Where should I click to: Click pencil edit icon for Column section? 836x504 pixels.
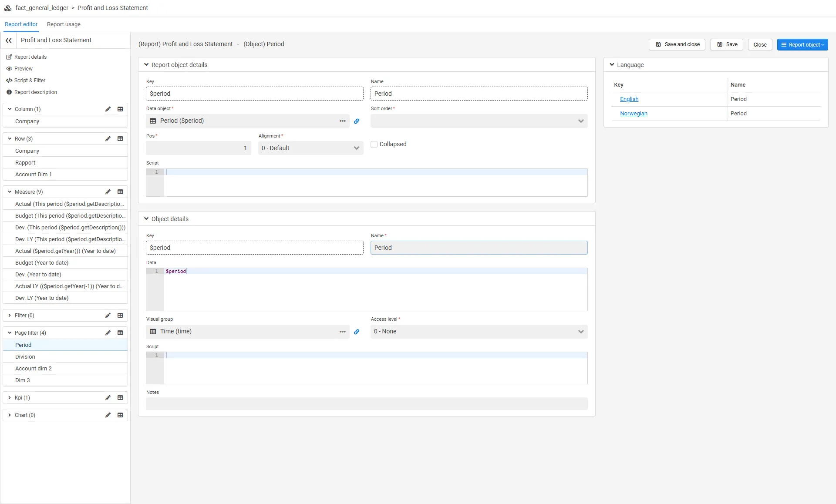coord(108,109)
